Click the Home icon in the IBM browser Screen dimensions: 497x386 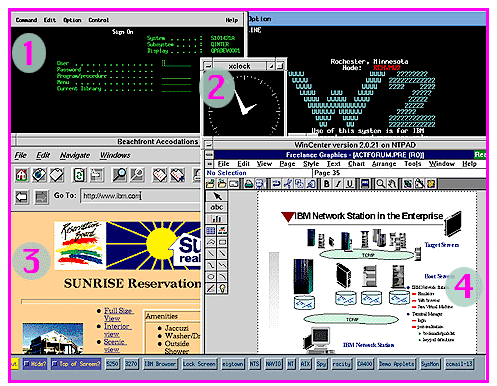(x=22, y=175)
